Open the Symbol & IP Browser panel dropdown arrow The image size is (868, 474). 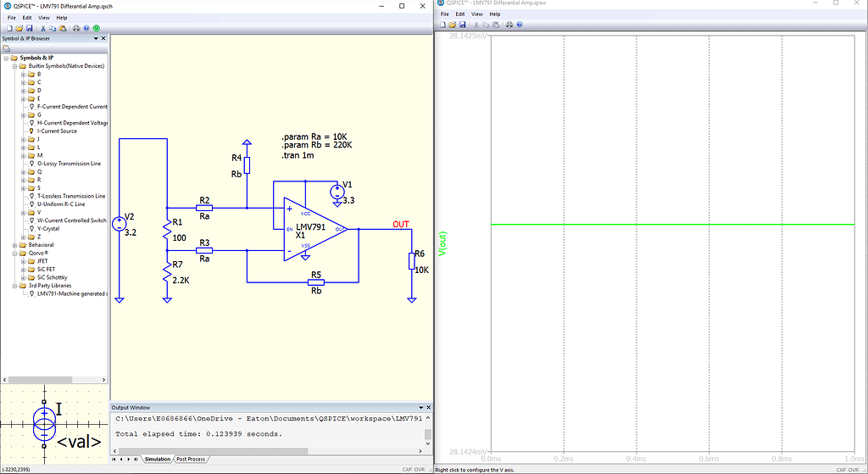click(x=95, y=38)
